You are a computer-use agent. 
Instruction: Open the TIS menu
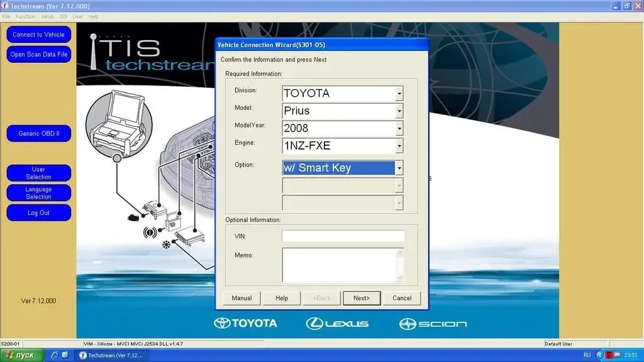pos(64,16)
